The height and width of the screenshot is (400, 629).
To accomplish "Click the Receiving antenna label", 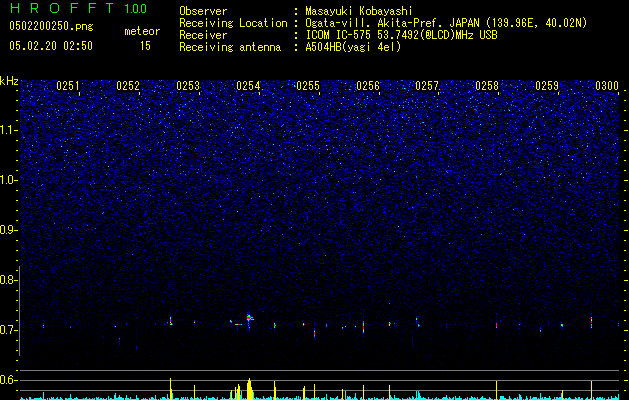I will [x=230, y=47].
